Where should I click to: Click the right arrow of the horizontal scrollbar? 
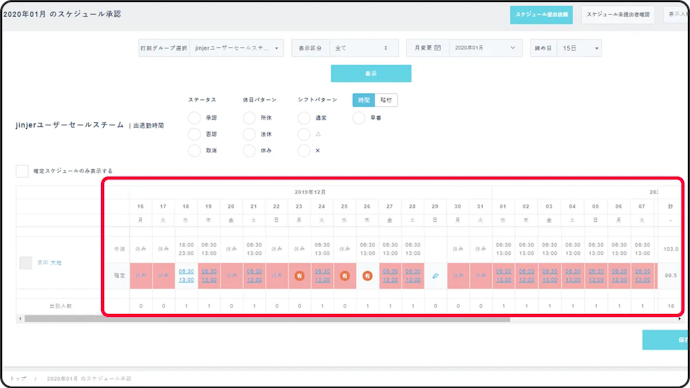point(680,319)
